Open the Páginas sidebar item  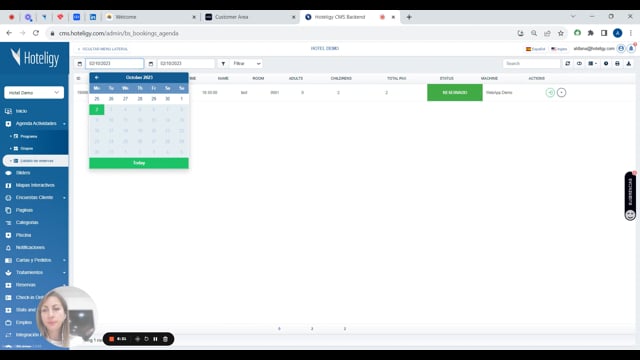point(24,210)
